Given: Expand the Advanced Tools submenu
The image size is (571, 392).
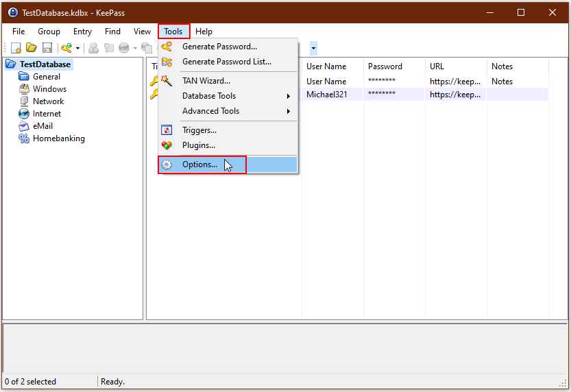Looking at the screenshot, I should point(228,111).
